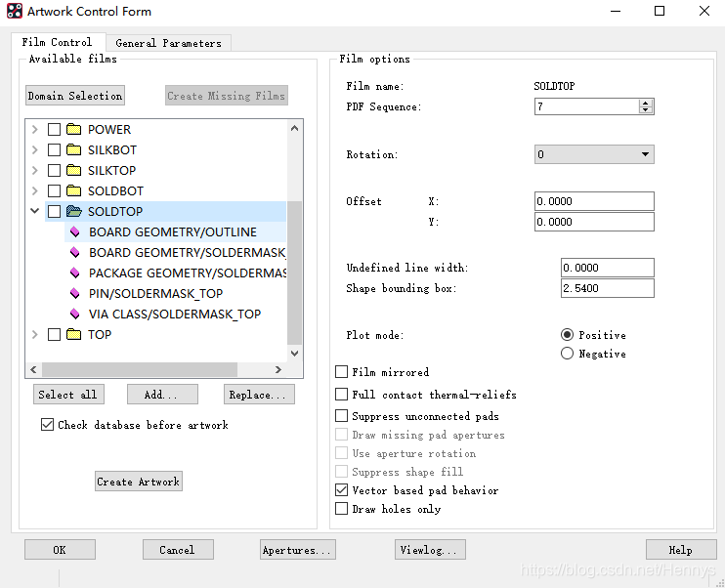Viewport: 725px width, 588px height.
Task: Enable the Film mirrored checkbox
Action: tap(342, 372)
